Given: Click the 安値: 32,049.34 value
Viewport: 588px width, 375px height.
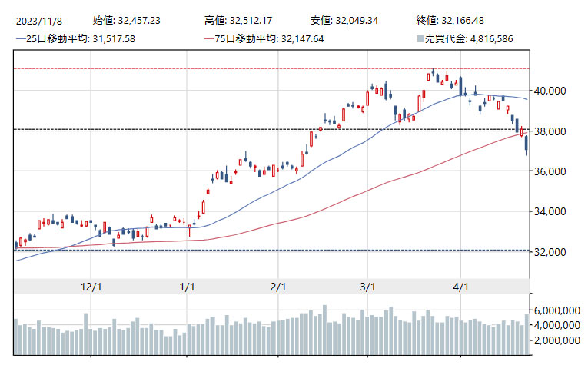Looking at the screenshot, I should click(x=344, y=20).
